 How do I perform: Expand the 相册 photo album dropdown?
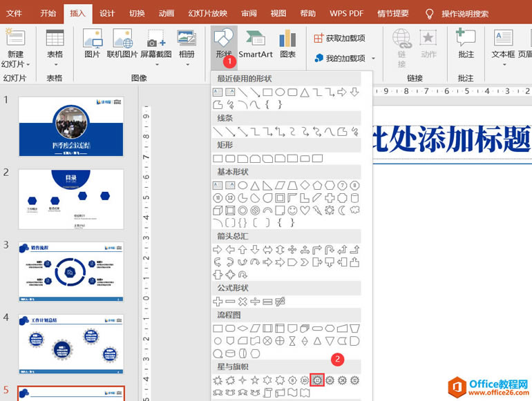tap(187, 65)
